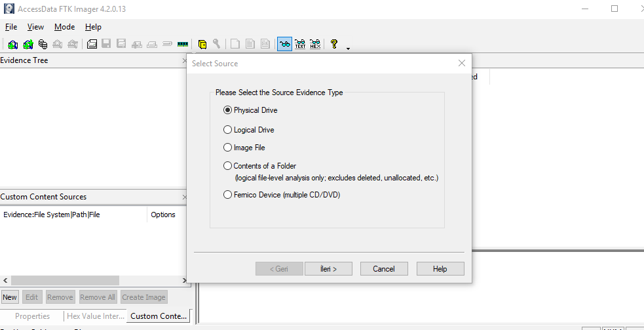The height and width of the screenshot is (330, 644).
Task: Close the Custom Content Sources pane
Action: tap(184, 197)
